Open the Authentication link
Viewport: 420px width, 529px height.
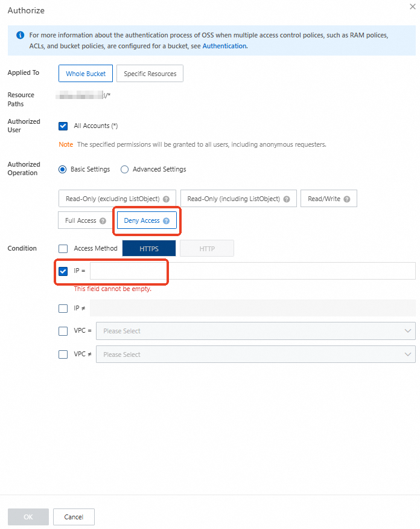point(224,46)
